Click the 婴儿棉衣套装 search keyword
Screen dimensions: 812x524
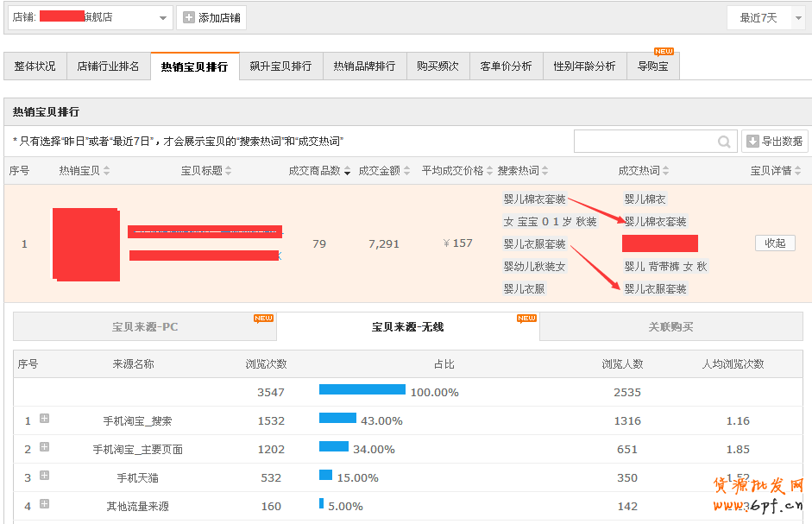[x=535, y=199]
